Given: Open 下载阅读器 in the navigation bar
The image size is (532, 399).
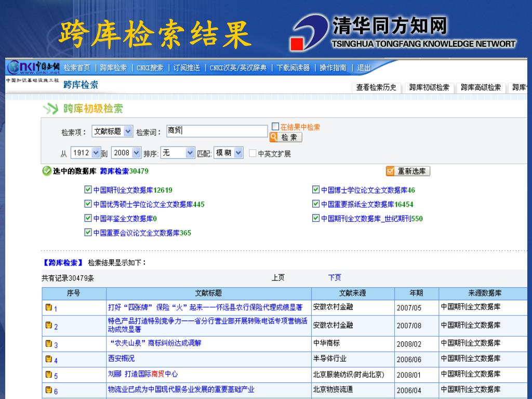Looking at the screenshot, I should point(294,68).
